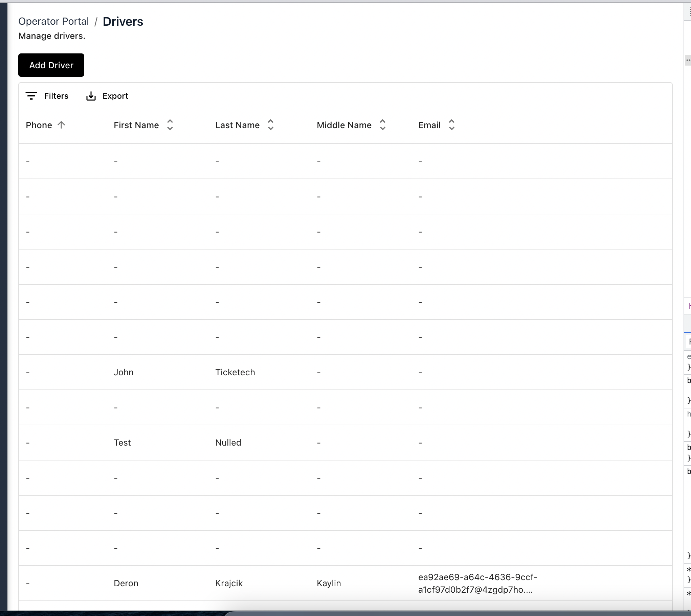Screen dimensions: 691x616
Task: Click the Export option in the toolbar
Action: pyautogui.click(x=107, y=96)
